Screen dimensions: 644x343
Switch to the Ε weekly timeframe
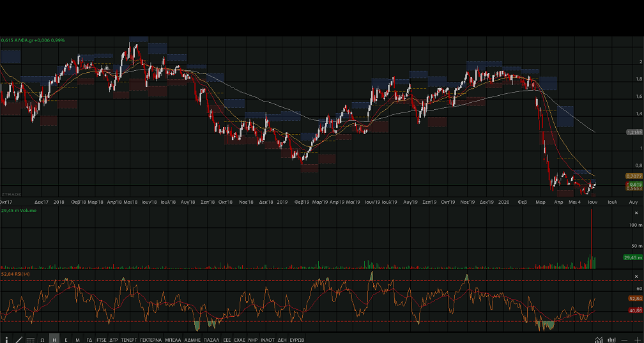click(x=66, y=339)
